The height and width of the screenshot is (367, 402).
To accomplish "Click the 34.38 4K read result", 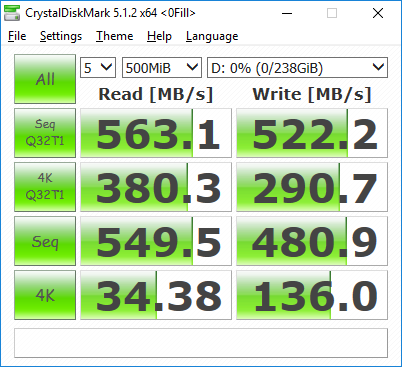I will click(x=156, y=295).
